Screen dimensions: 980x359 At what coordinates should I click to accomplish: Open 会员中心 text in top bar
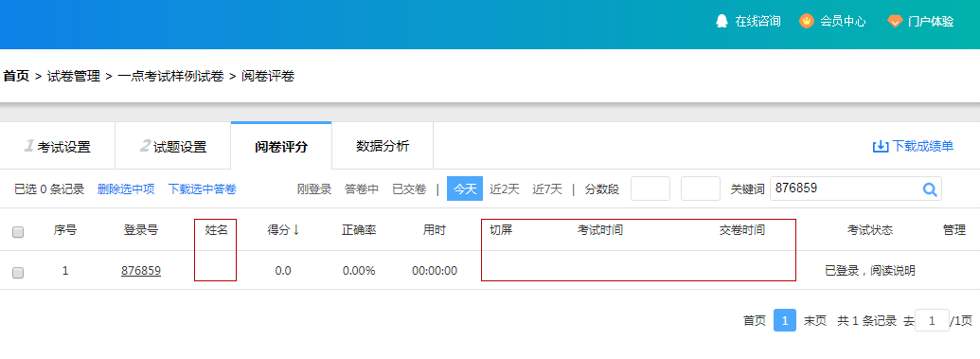click(843, 21)
